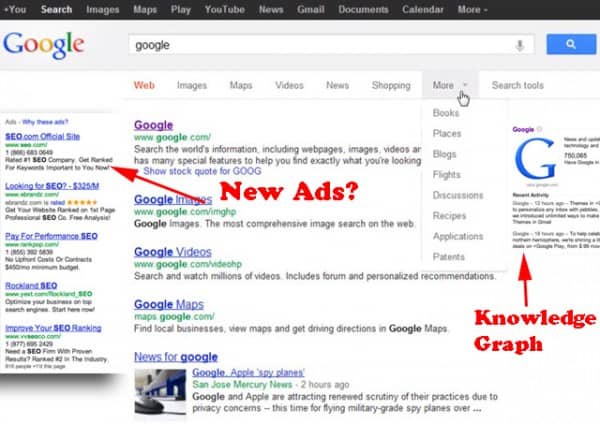Click the Google title in Knowledge Graph panel
600x424 pixels.
[523, 129]
